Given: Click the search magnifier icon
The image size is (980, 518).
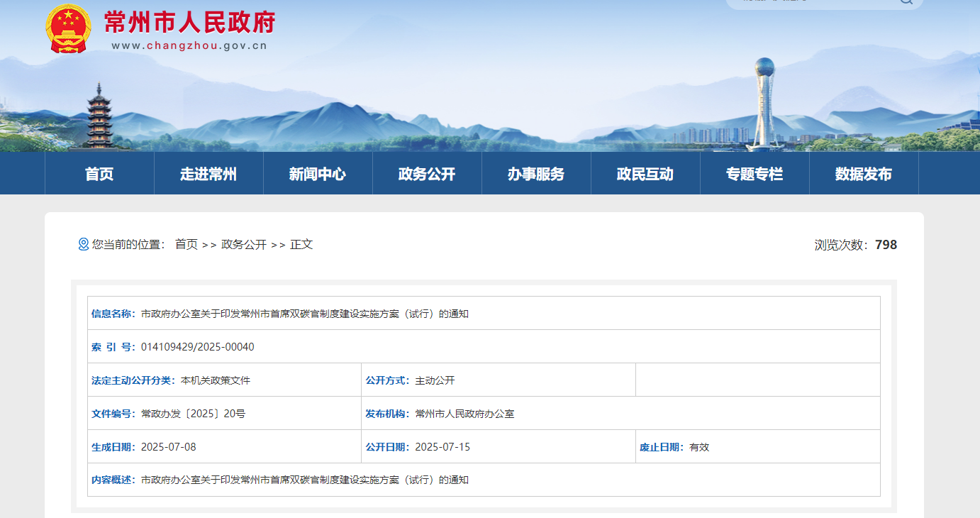Looking at the screenshot, I should 906,3.
